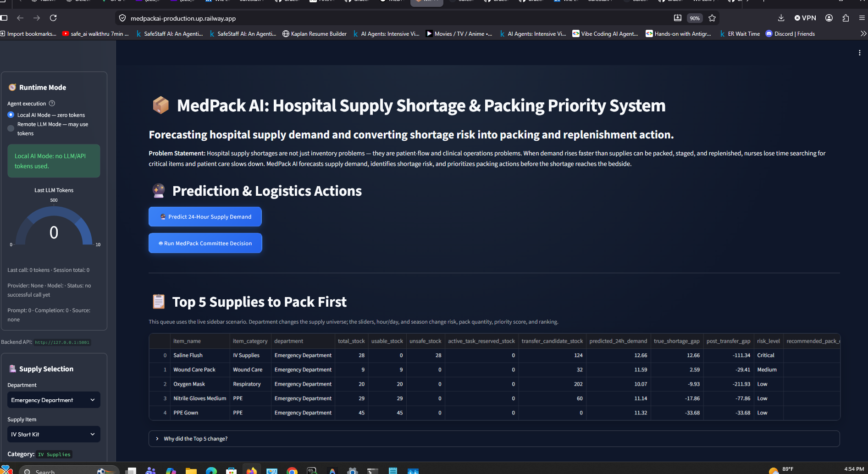
Task: Open the Streamlit three-dot app menu
Action: [x=859, y=53]
